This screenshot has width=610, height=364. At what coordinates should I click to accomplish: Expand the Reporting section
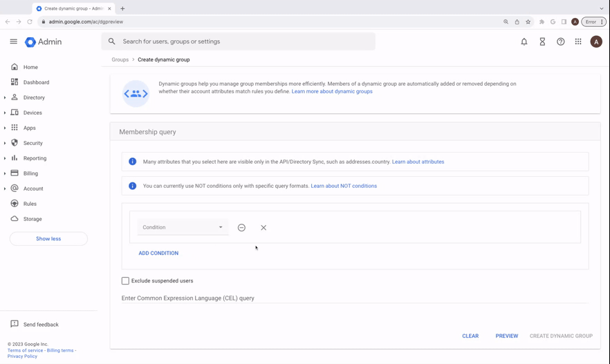(5, 158)
